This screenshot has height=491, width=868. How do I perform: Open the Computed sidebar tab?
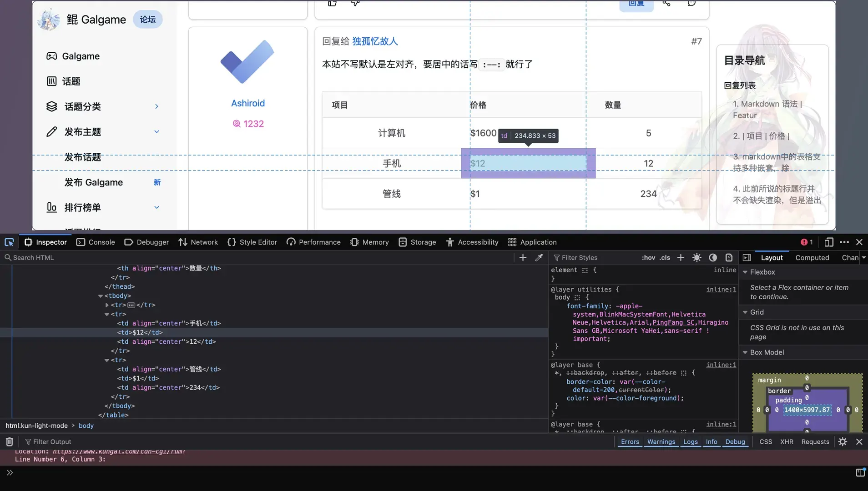(812, 258)
